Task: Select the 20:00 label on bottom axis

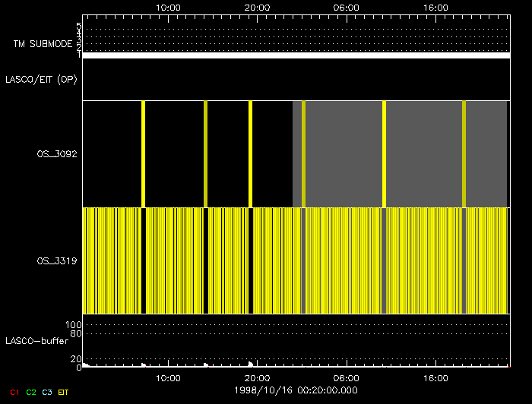Action: [257, 377]
